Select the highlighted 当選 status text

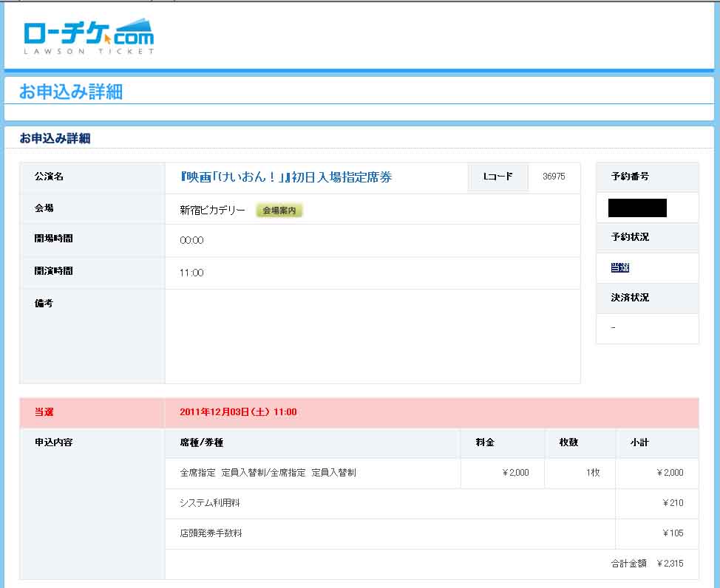(x=619, y=268)
